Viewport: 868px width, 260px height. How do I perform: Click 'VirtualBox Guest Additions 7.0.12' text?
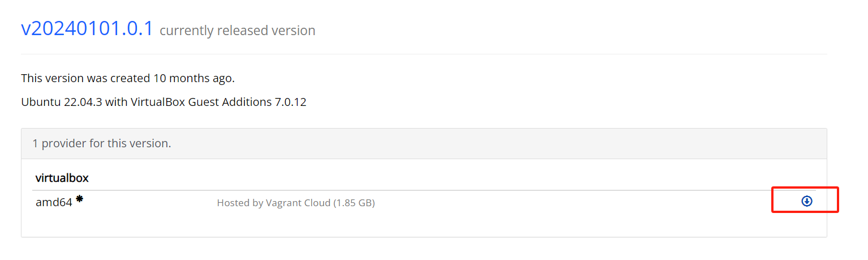coord(218,103)
